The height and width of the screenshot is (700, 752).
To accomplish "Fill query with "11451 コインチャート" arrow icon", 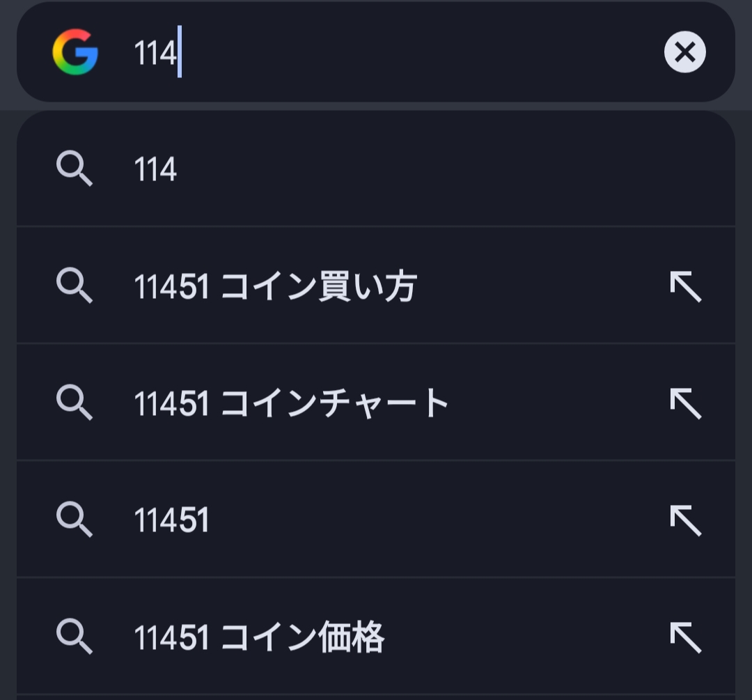I will point(685,403).
